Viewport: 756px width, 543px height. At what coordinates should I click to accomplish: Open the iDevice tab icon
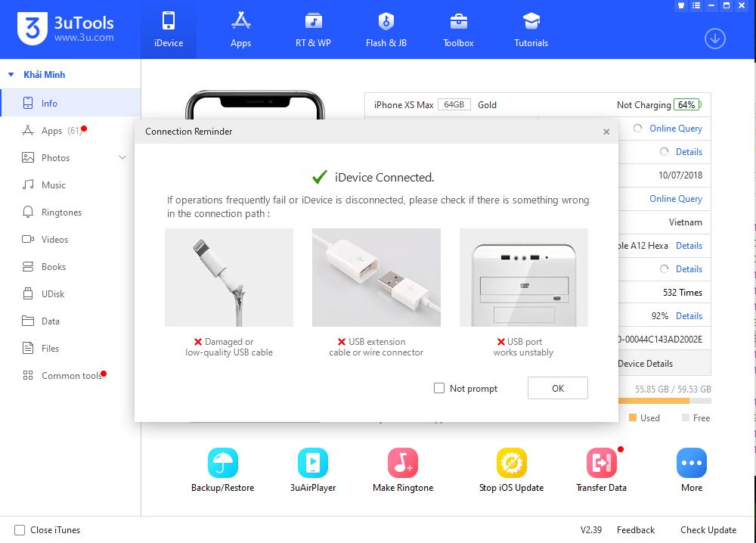click(168, 28)
